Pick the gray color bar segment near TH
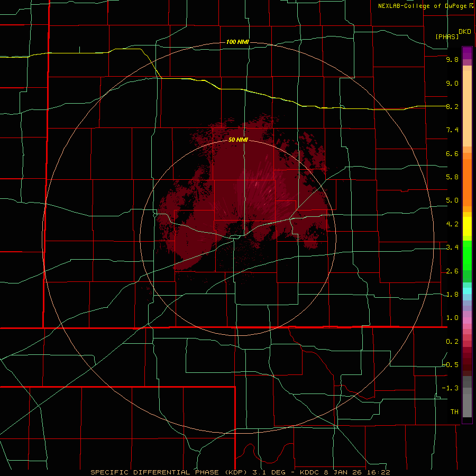Viewport: 476px width, 476px height. point(467,405)
